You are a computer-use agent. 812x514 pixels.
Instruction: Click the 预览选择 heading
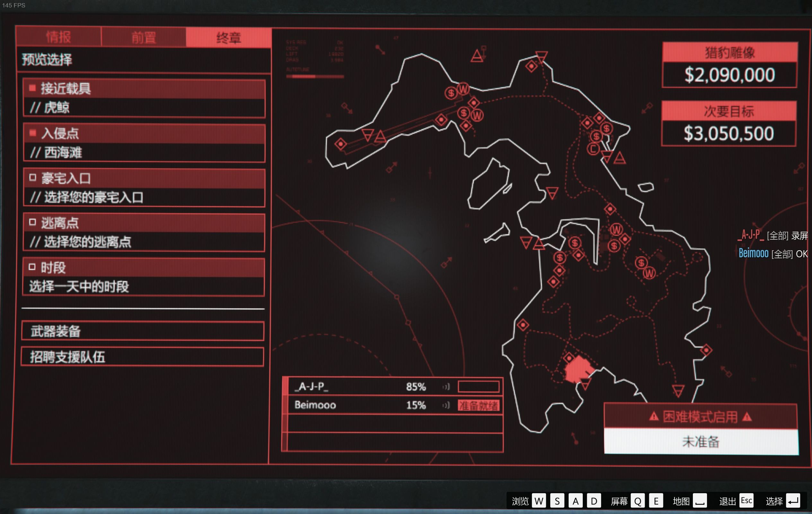(47, 60)
